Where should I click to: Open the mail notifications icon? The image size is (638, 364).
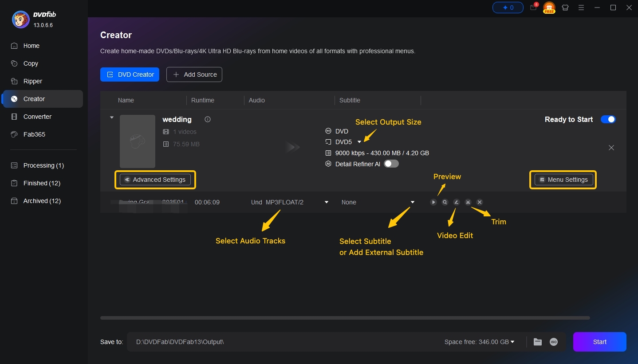(533, 8)
